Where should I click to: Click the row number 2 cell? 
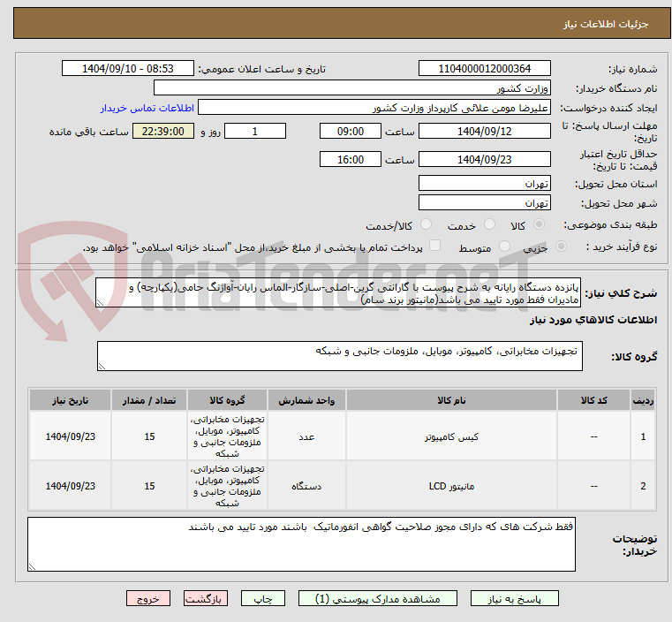[x=643, y=486]
